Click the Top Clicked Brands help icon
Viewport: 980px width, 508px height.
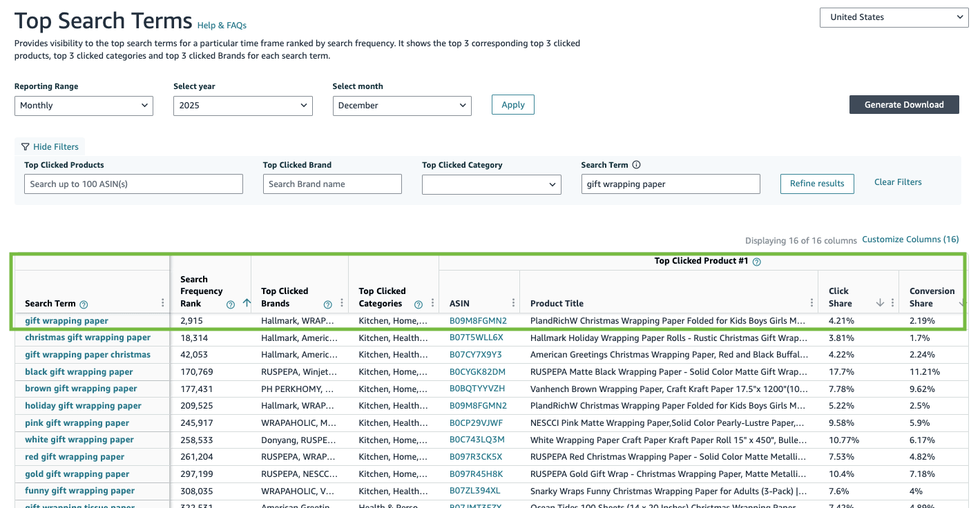click(x=328, y=304)
